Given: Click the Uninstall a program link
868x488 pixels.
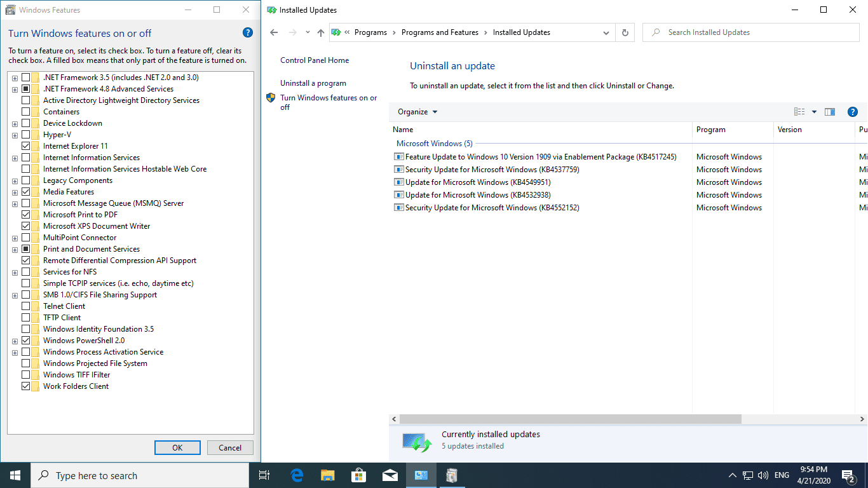Looking at the screenshot, I should pos(313,83).
